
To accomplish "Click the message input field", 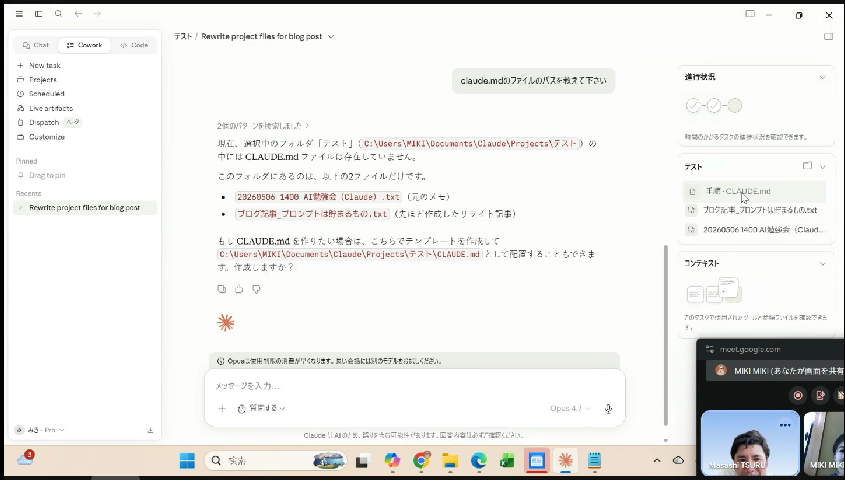I will click(414, 386).
